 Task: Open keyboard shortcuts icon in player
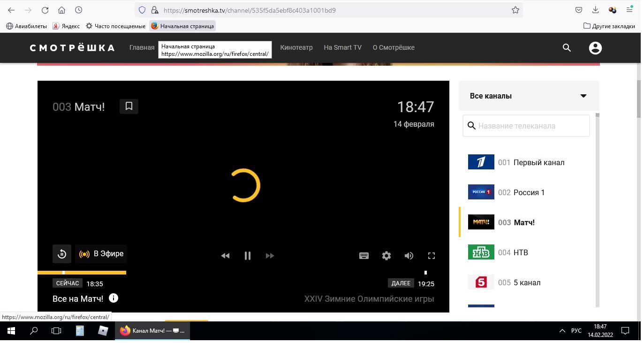pos(364,256)
